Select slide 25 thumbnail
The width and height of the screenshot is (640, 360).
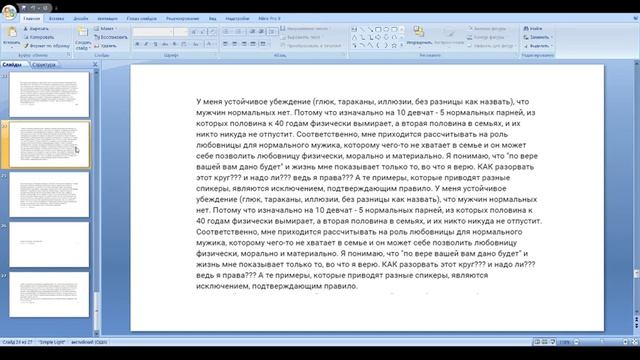coord(49,195)
